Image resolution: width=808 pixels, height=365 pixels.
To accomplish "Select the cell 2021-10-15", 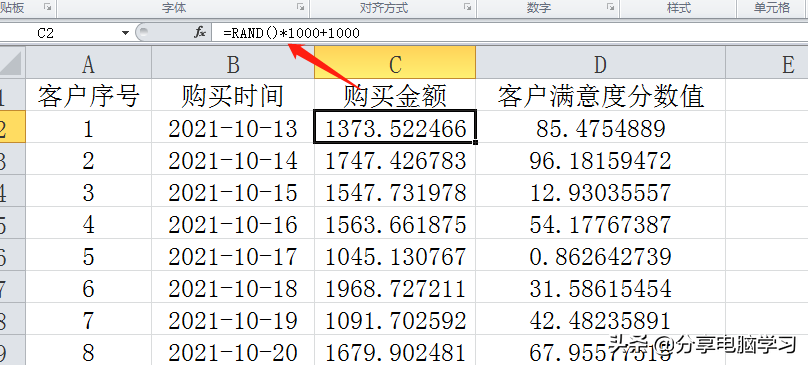I will [233, 192].
